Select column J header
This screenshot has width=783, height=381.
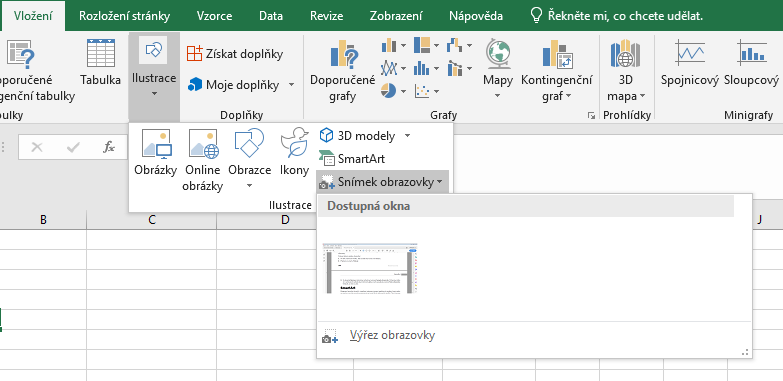pos(760,220)
